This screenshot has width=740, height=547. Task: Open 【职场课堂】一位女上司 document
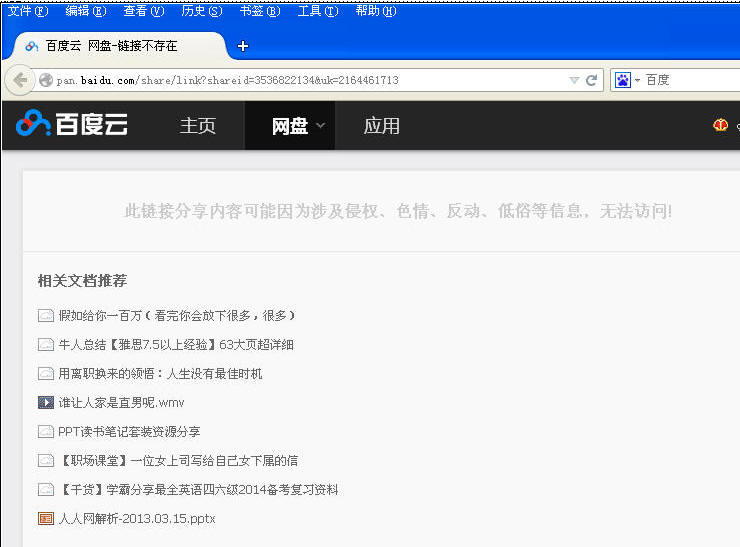[178, 461]
